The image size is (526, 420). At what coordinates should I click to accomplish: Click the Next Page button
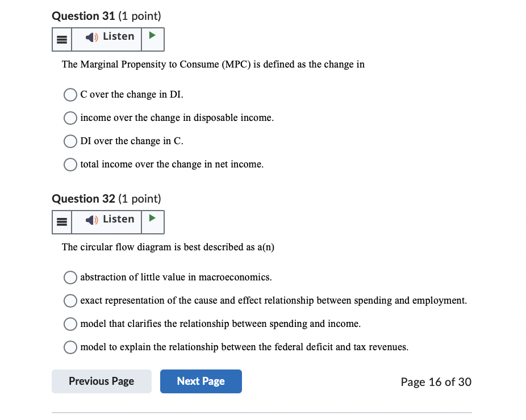coord(201,381)
